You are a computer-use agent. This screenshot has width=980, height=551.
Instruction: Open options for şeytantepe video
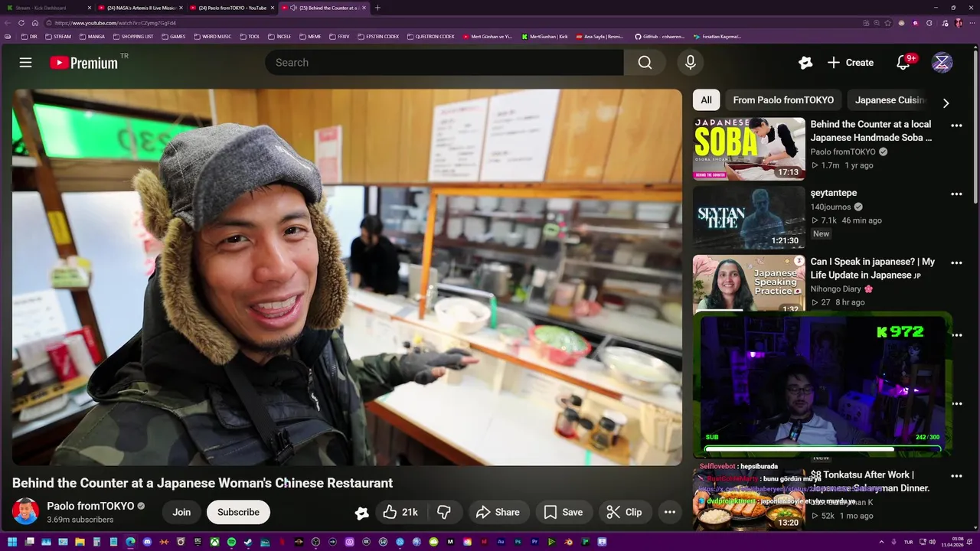(956, 194)
